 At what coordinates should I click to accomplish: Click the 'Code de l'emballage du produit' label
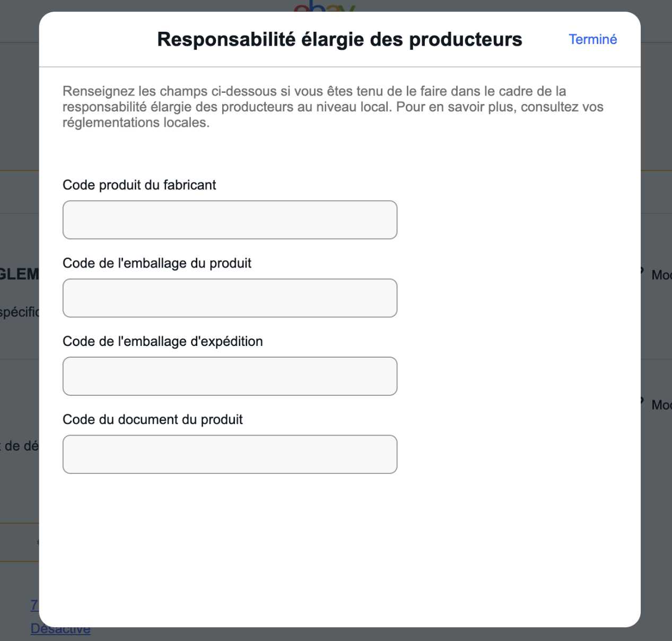click(x=157, y=263)
